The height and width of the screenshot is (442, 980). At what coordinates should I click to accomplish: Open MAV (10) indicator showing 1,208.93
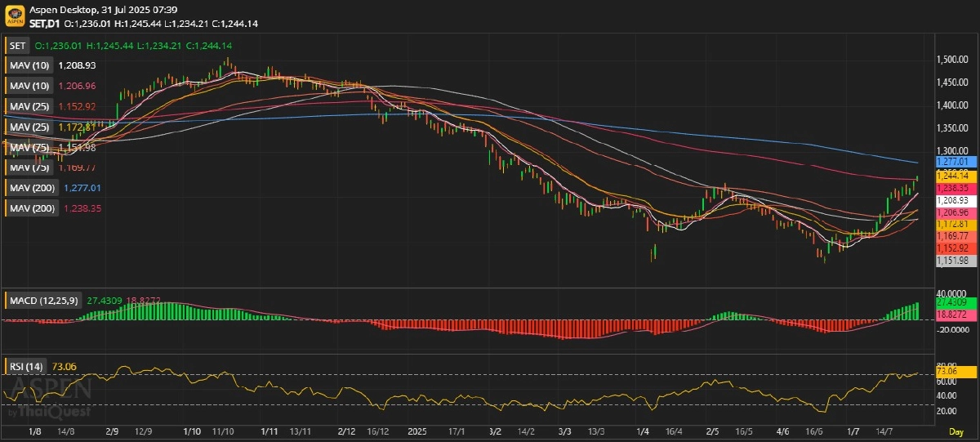tap(29, 65)
